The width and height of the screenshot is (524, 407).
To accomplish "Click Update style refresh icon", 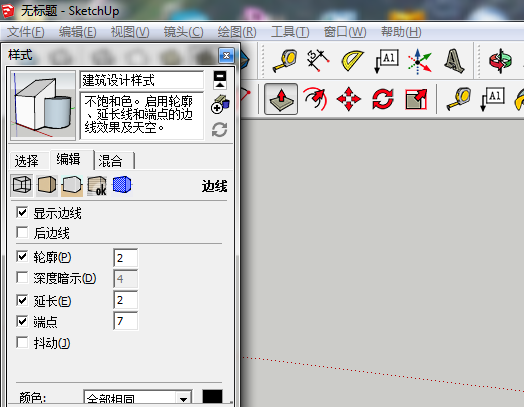I will click(220, 130).
